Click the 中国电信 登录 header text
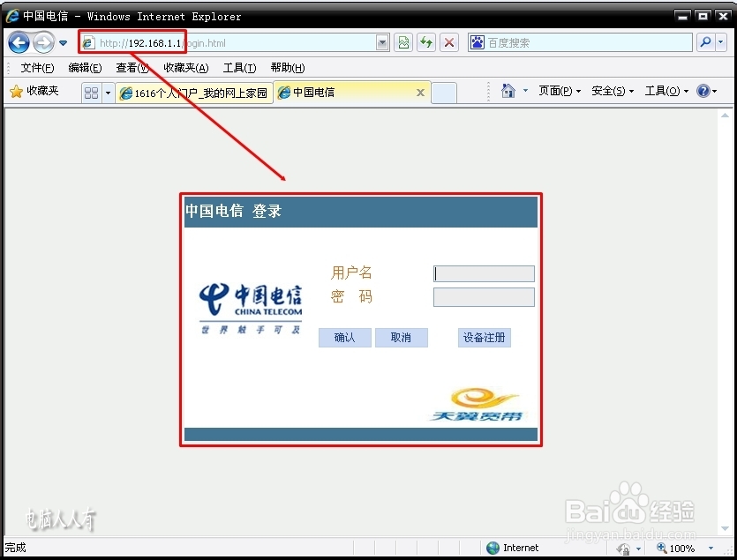737x560 pixels. [x=233, y=211]
